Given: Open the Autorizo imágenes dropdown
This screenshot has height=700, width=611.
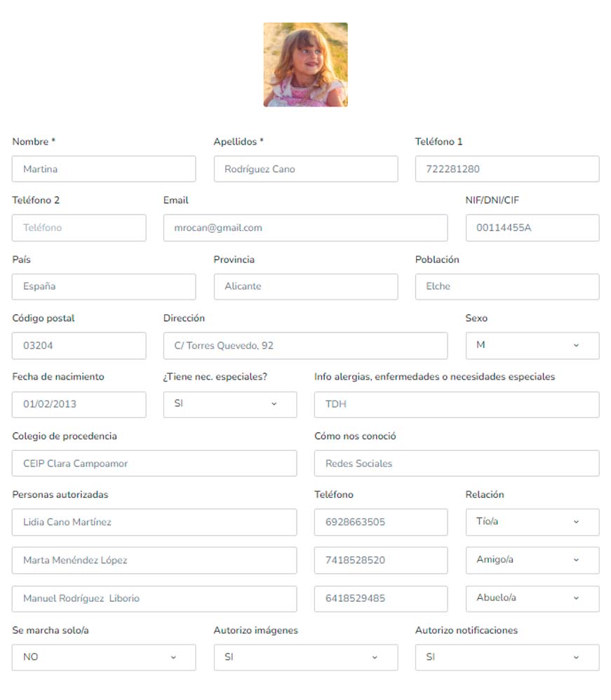Looking at the screenshot, I should point(305,657).
